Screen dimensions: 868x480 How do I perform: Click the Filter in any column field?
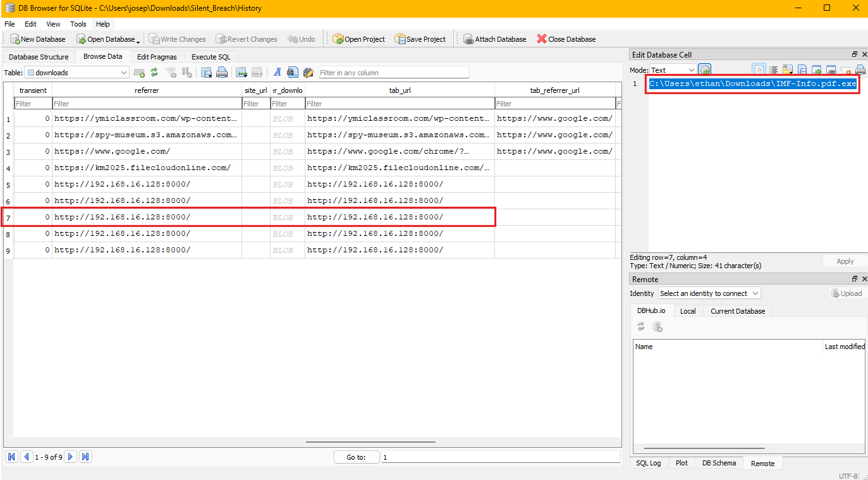394,73
